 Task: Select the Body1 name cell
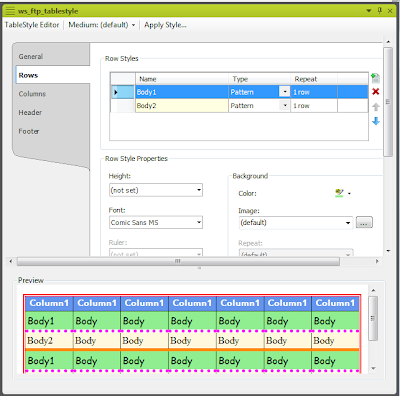click(x=182, y=92)
